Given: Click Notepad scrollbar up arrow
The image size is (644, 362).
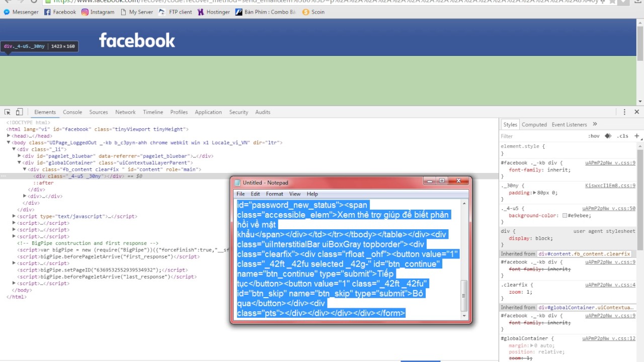Looking at the screenshot, I should pos(464,203).
